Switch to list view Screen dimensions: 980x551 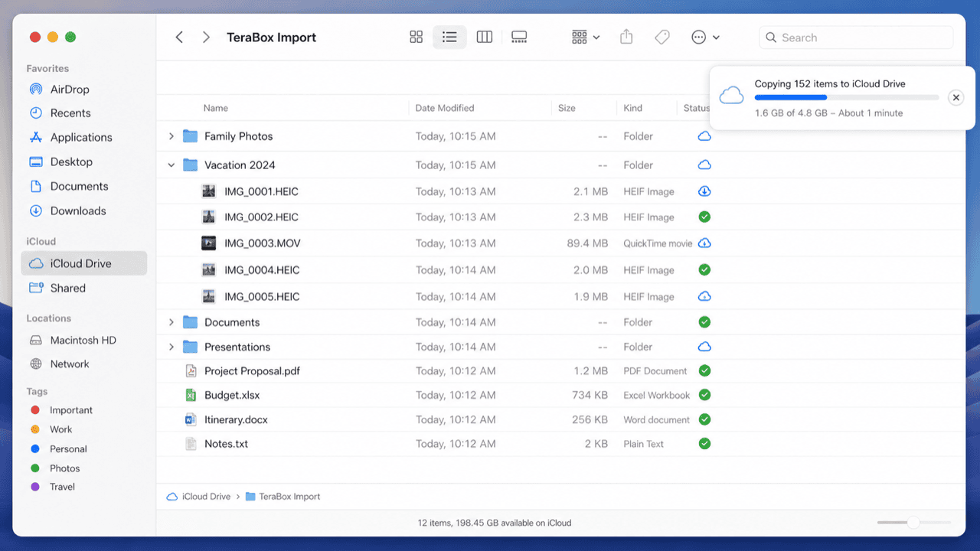pos(449,37)
